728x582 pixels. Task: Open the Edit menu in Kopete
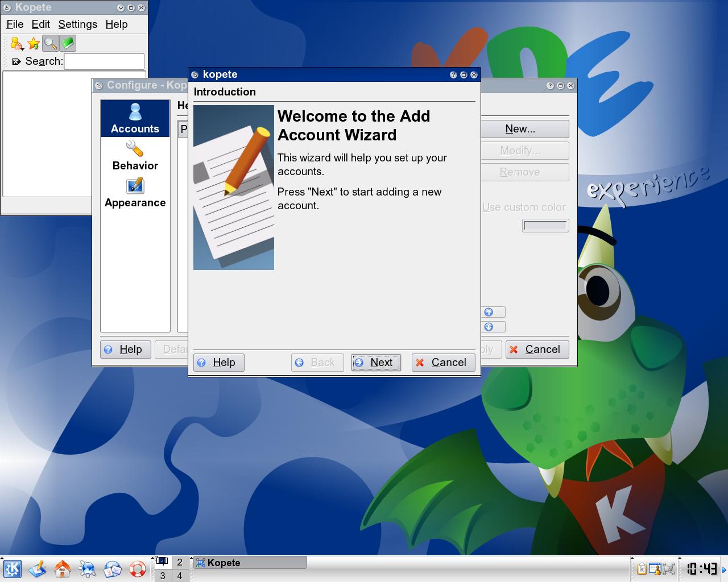tap(40, 24)
